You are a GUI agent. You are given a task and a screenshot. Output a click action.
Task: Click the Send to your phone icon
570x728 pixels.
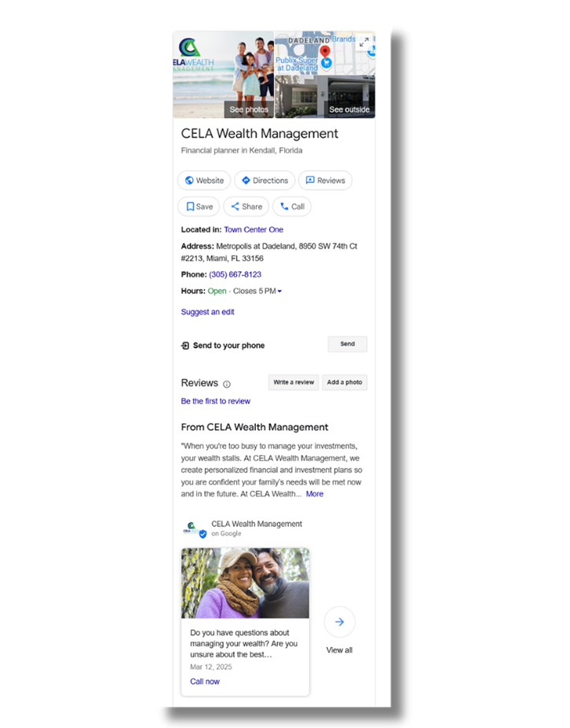(185, 345)
